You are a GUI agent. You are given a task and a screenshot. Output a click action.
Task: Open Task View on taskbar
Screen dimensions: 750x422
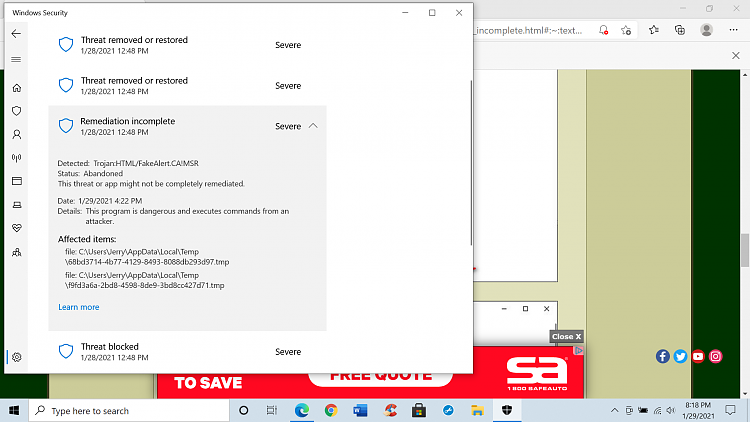(272, 411)
